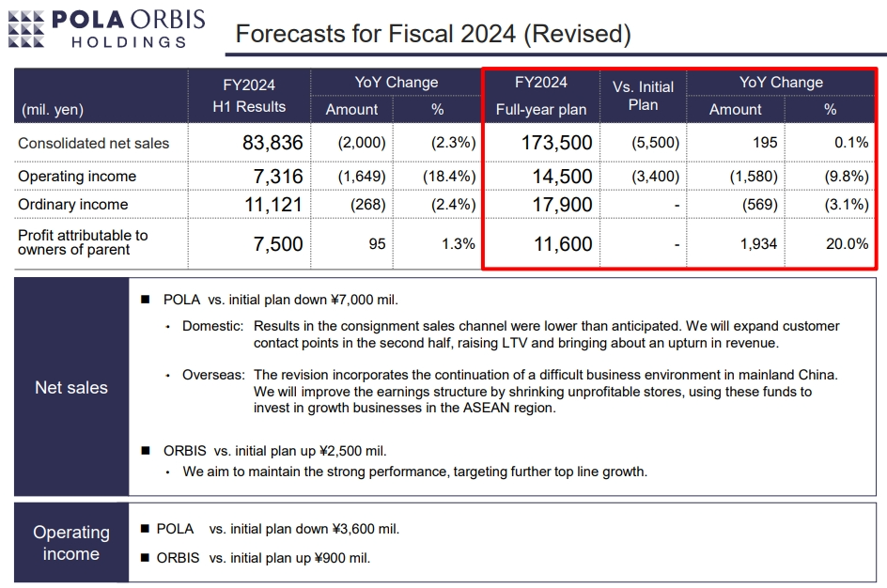Click the (2.4%) percent cell
Screen dimensions: 887x588
point(453,205)
